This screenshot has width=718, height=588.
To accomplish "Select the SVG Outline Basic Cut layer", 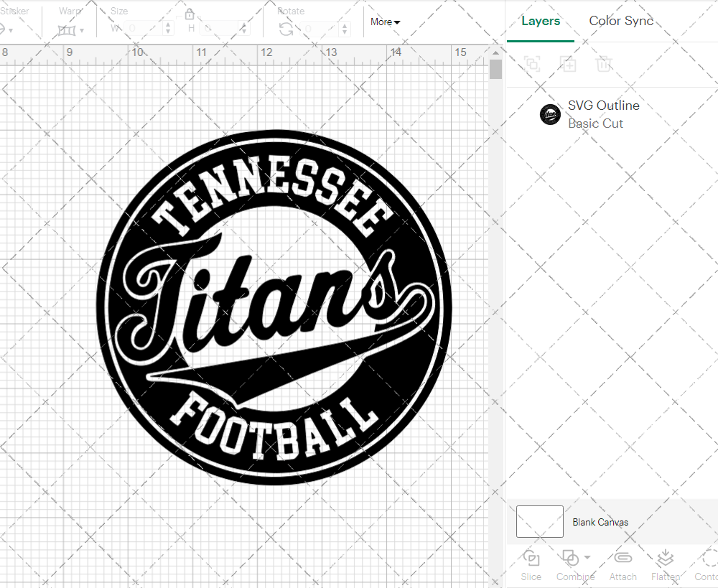I will click(604, 114).
